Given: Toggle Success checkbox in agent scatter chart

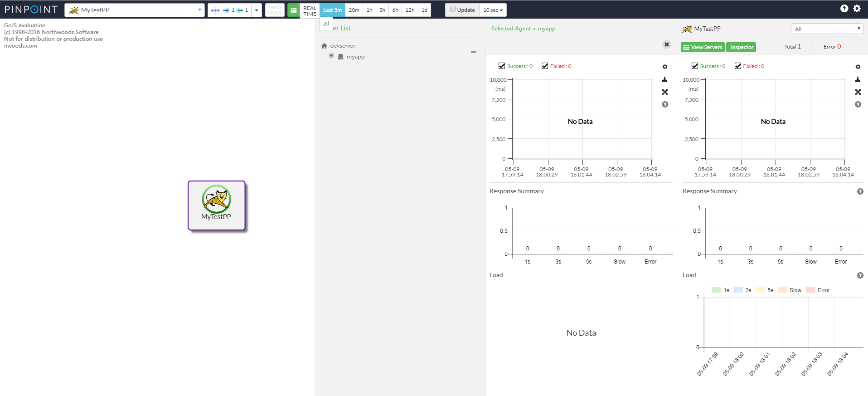Looking at the screenshot, I should [502, 66].
